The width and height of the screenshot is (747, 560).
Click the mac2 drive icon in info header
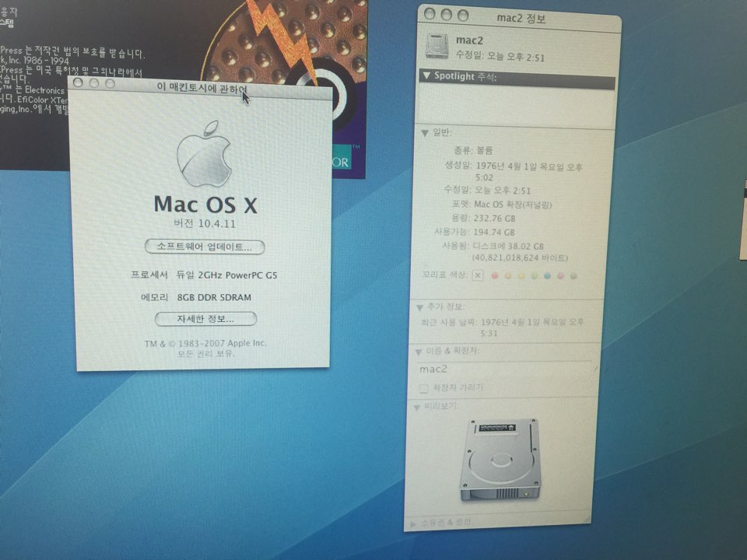(437, 47)
